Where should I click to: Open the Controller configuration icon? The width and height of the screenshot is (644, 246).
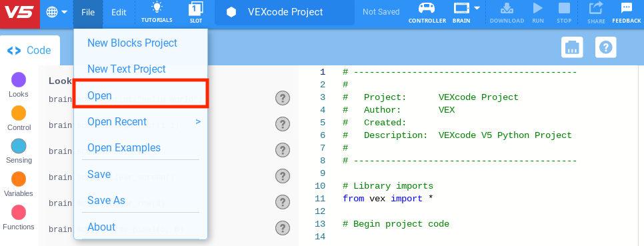point(427,8)
